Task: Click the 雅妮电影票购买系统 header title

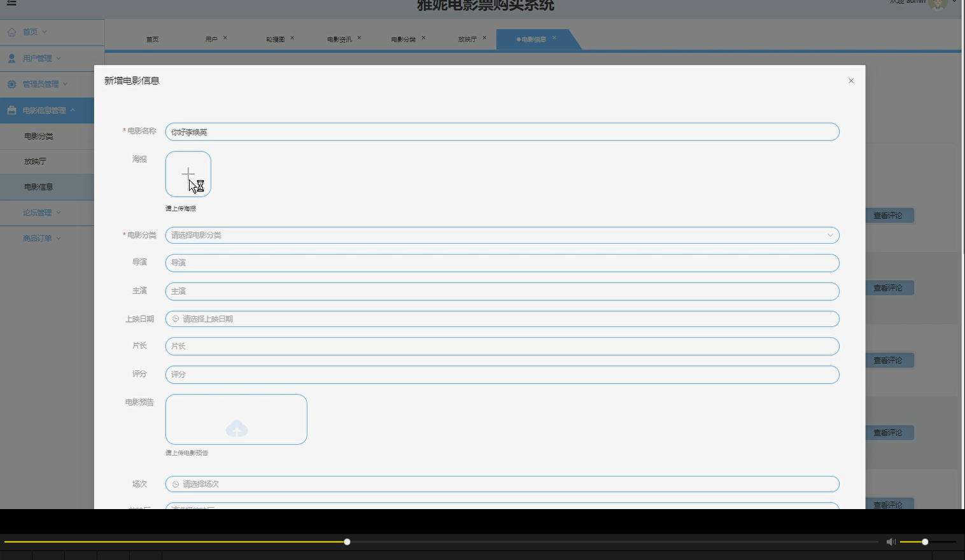Action: (x=486, y=5)
